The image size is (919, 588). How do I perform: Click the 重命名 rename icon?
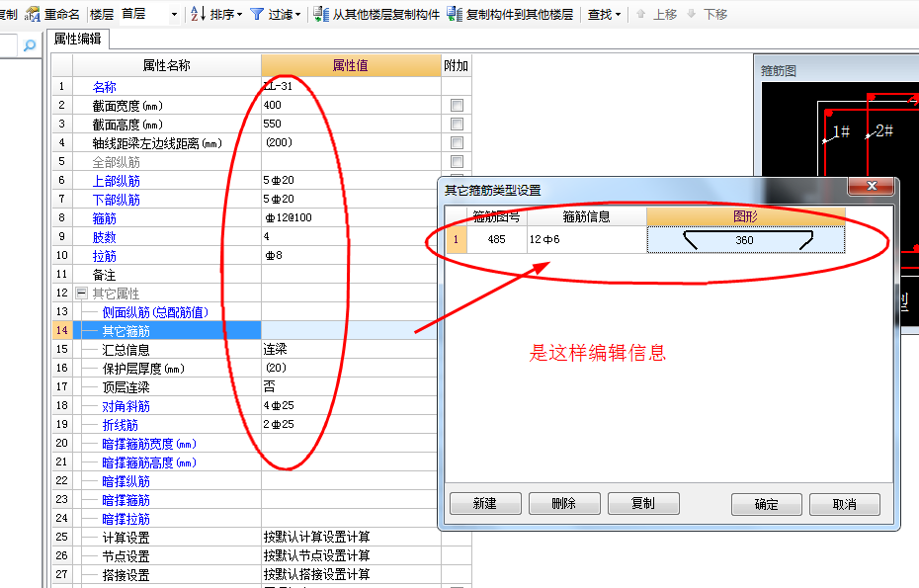pos(32,14)
